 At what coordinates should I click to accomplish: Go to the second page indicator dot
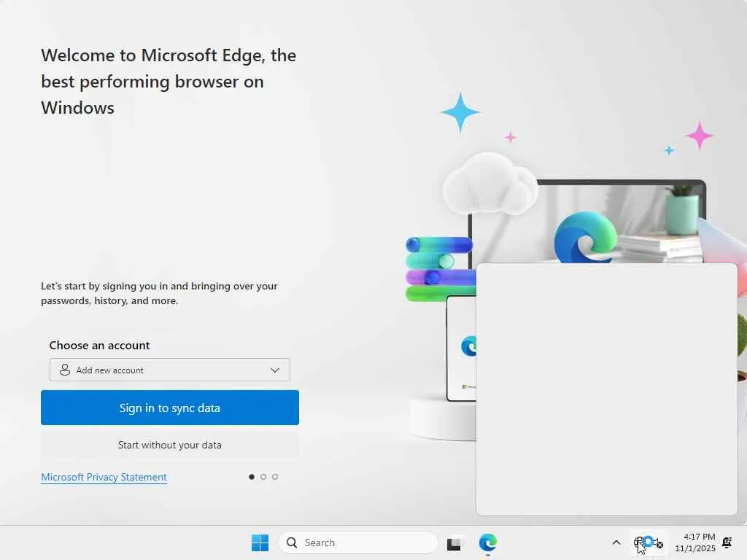point(263,477)
